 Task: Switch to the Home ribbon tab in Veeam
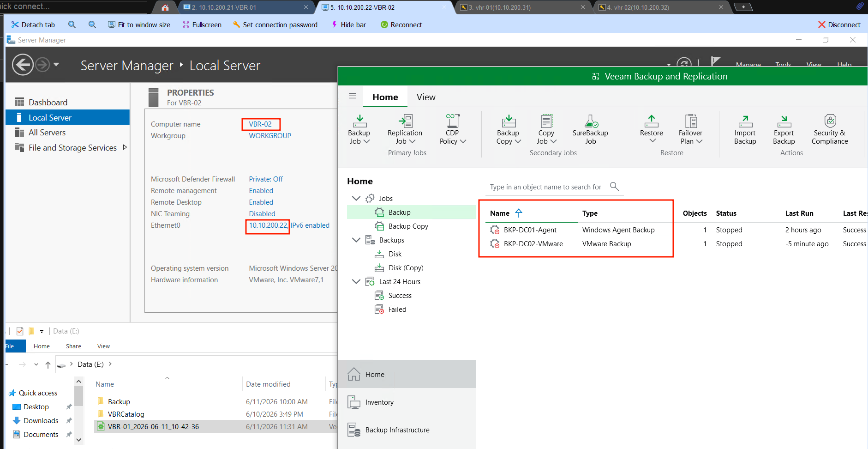[385, 97]
